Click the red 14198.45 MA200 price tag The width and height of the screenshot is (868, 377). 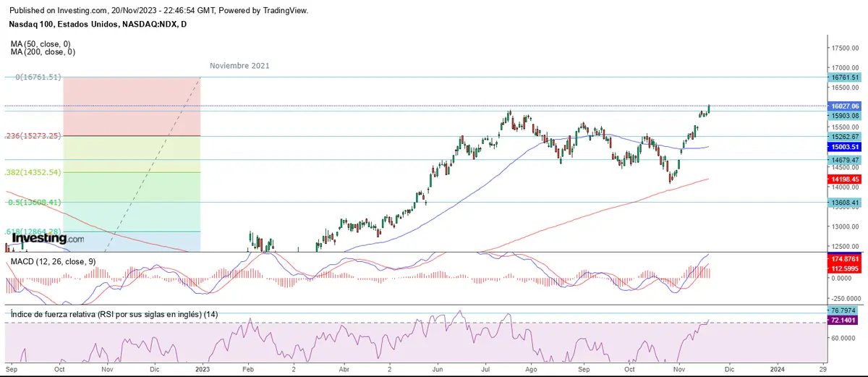tap(845, 179)
